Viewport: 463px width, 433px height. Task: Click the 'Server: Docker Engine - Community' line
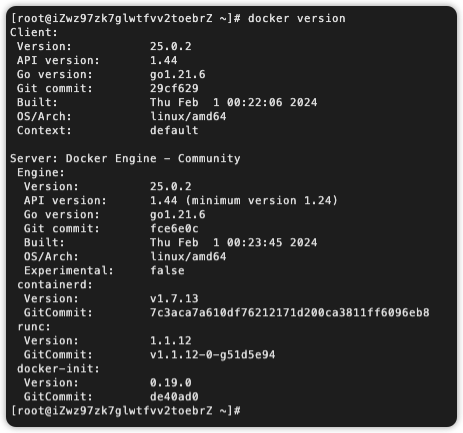(x=125, y=158)
